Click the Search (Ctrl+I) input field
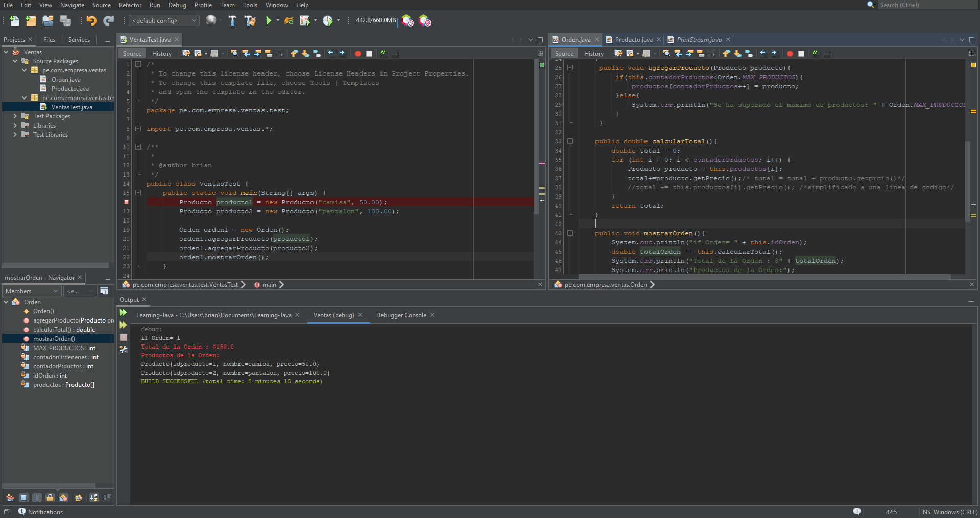 (924, 5)
